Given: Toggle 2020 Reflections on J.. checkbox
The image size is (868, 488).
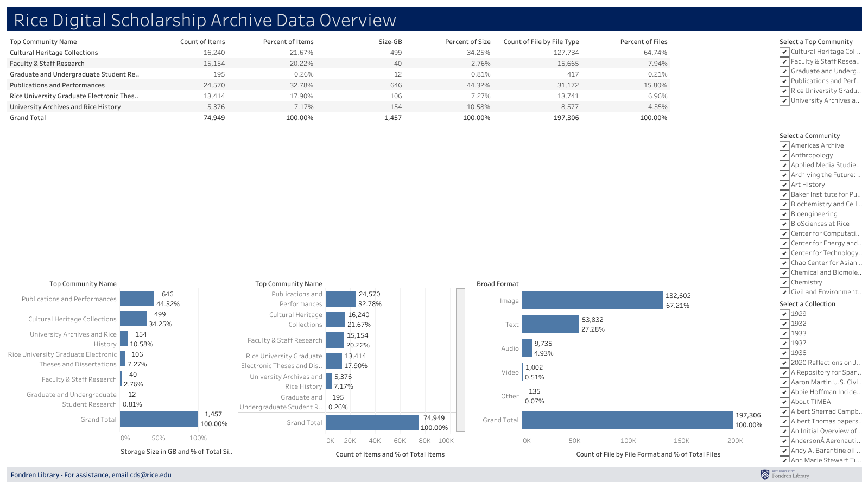Looking at the screenshot, I should pyautogui.click(x=784, y=363).
